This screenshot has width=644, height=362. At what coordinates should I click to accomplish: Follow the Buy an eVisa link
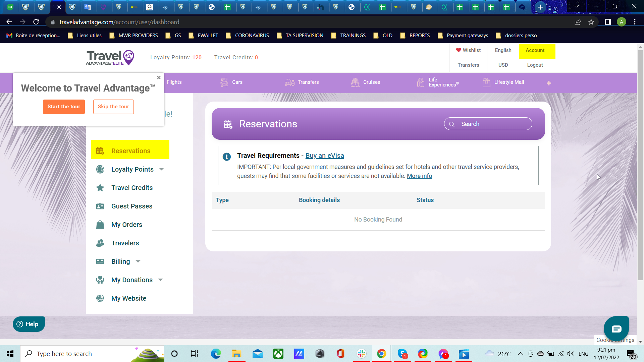pos(324,156)
